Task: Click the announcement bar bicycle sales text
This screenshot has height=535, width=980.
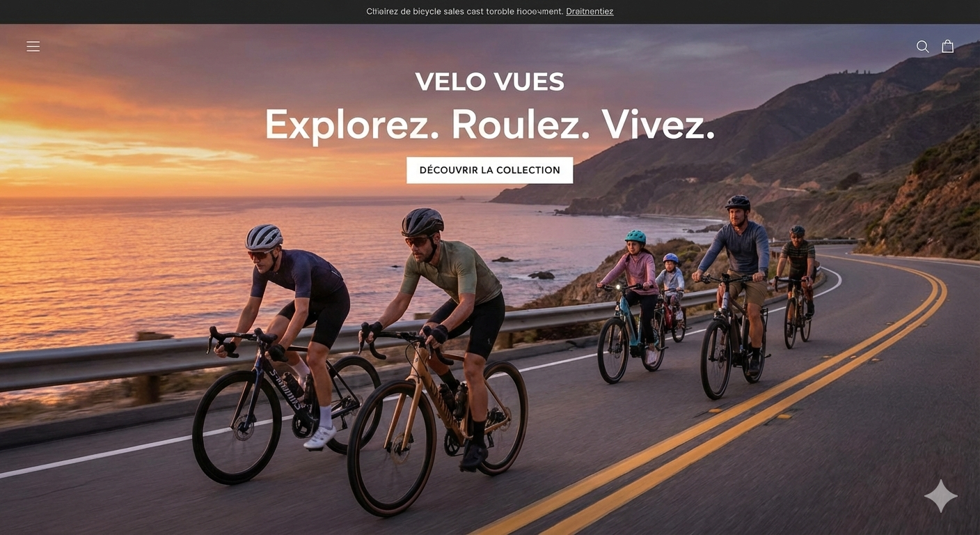Action: click(464, 11)
